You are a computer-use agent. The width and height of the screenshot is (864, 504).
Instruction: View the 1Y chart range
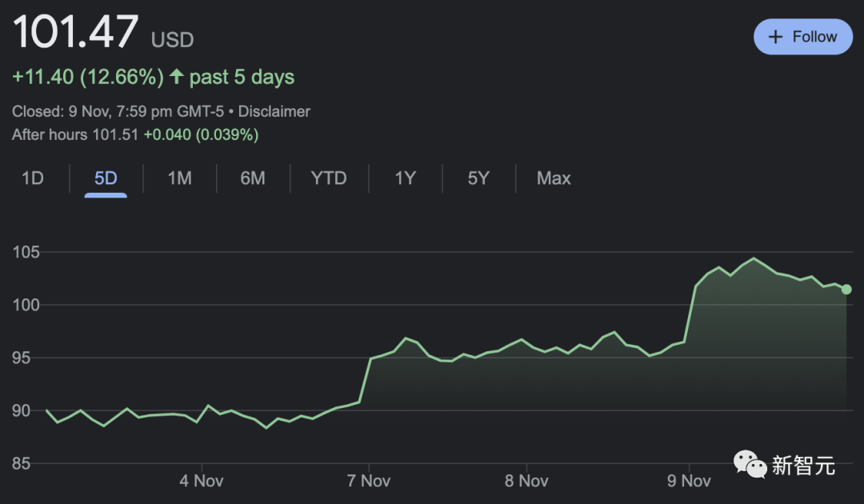coord(406,178)
